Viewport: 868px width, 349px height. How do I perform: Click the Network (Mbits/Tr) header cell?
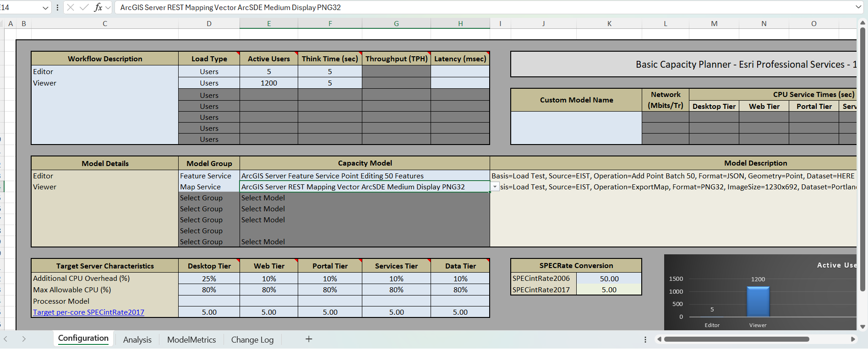point(666,100)
